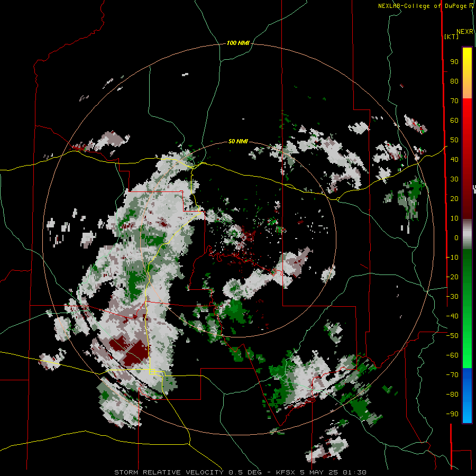Click the 70 value on velocity scale

click(x=454, y=101)
